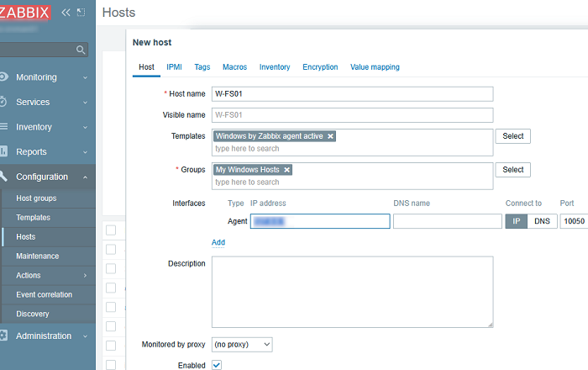Remove My Windows Hosts group tag

tap(287, 170)
